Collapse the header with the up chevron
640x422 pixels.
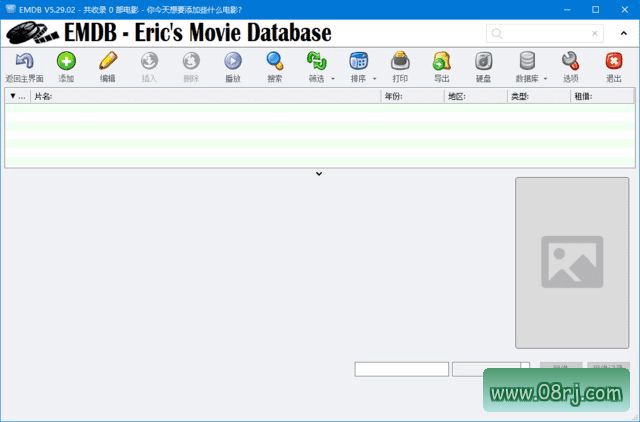tap(624, 33)
